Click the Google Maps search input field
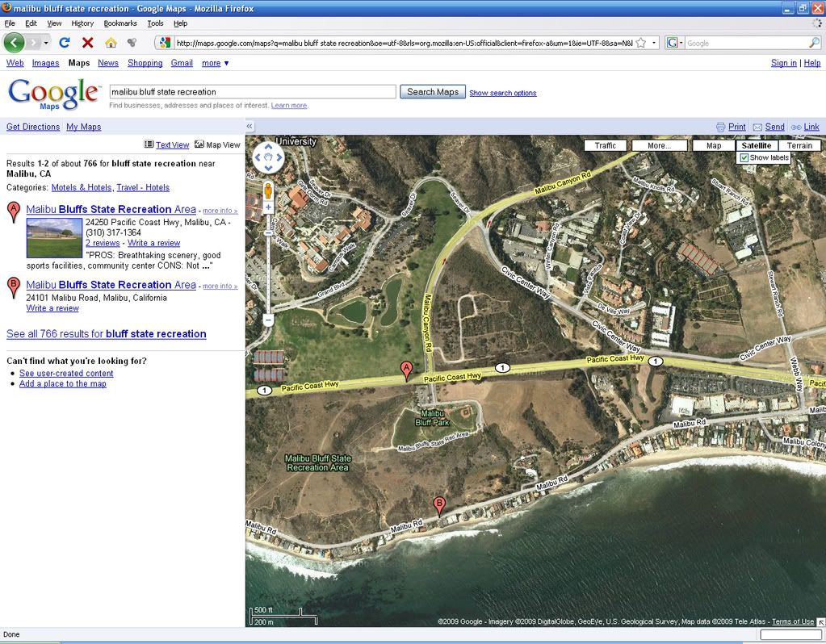 (x=253, y=92)
